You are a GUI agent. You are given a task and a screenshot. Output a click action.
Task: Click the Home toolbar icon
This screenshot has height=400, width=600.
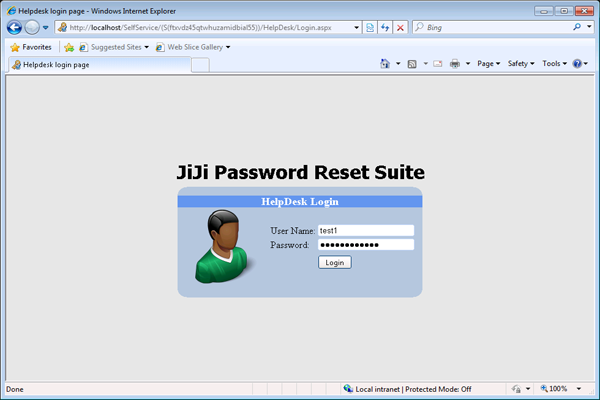click(x=385, y=64)
